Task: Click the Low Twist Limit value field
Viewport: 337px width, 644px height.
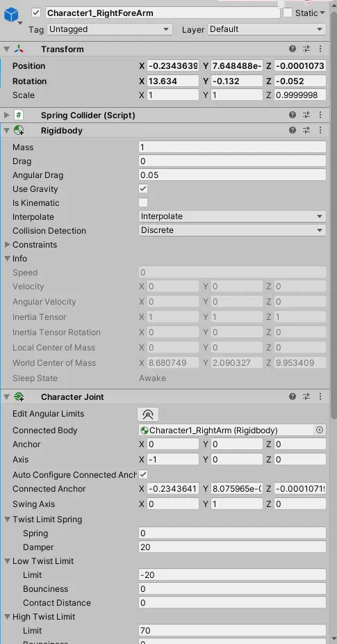Action: [232, 574]
